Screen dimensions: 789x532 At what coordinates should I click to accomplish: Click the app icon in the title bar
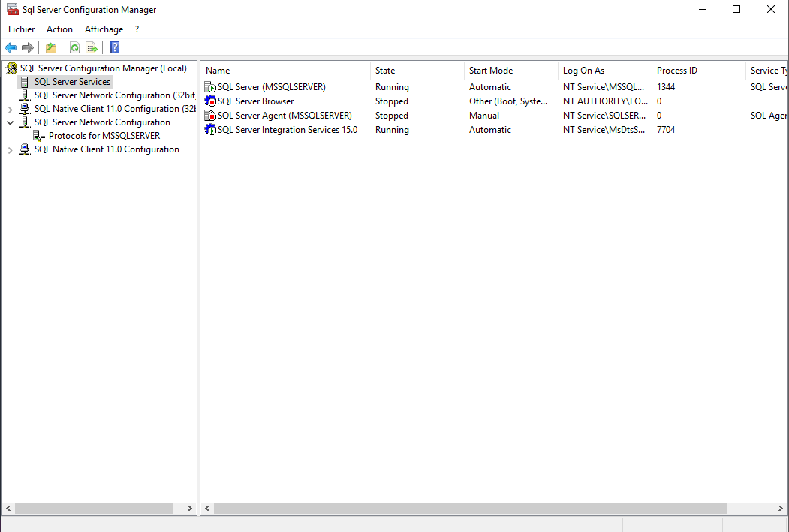click(13, 10)
